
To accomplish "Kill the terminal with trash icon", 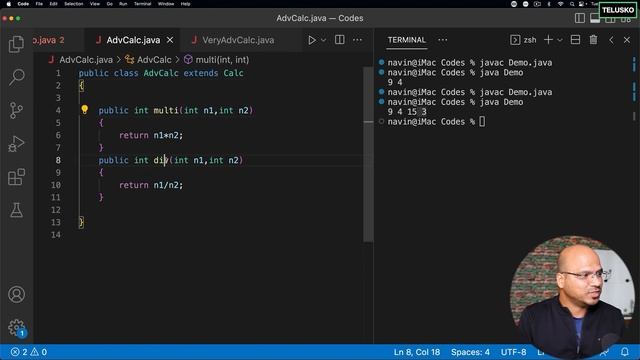I will pyautogui.click(x=593, y=40).
